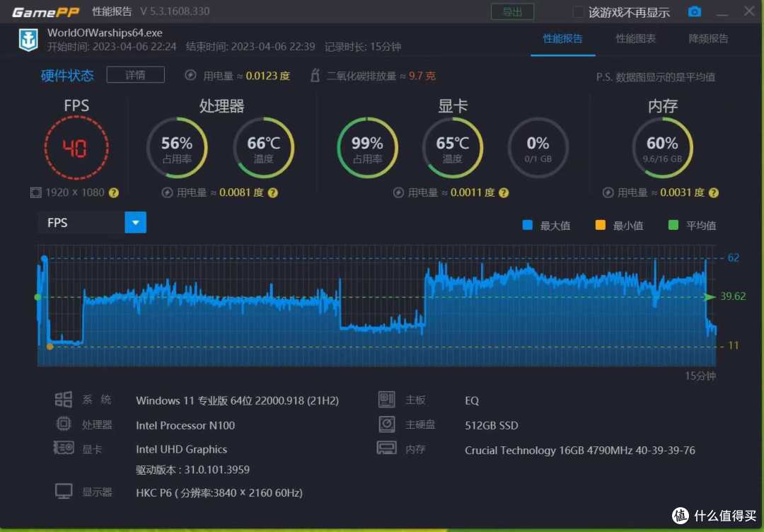The width and height of the screenshot is (764, 532).
Task: Click the 硬件状态 heading
Action: (x=67, y=76)
